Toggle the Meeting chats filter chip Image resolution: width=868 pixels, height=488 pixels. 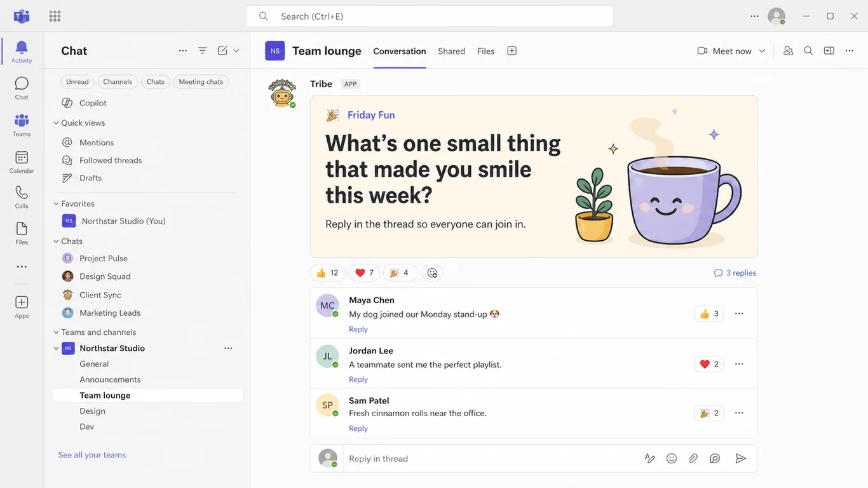click(201, 82)
